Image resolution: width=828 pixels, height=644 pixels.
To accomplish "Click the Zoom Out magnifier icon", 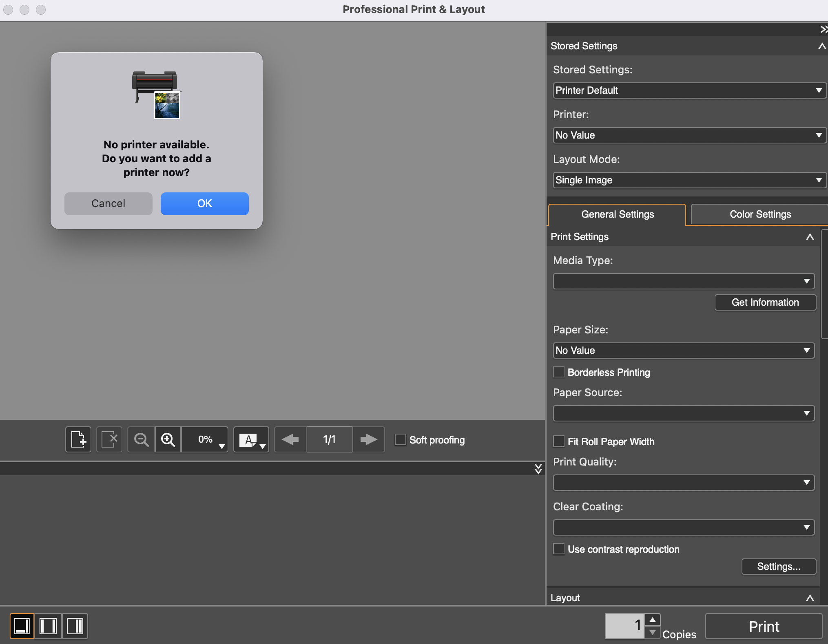I will (x=140, y=439).
